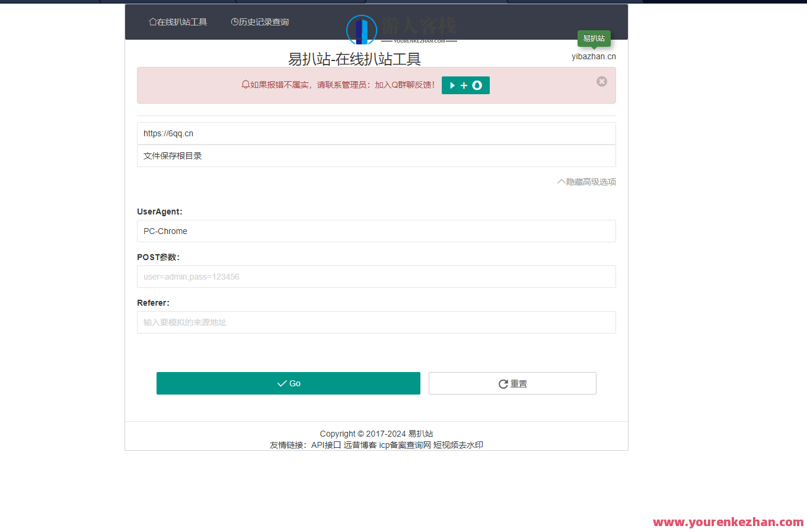
Task: Dismiss the pink alert via its X icon
Action: click(x=602, y=82)
